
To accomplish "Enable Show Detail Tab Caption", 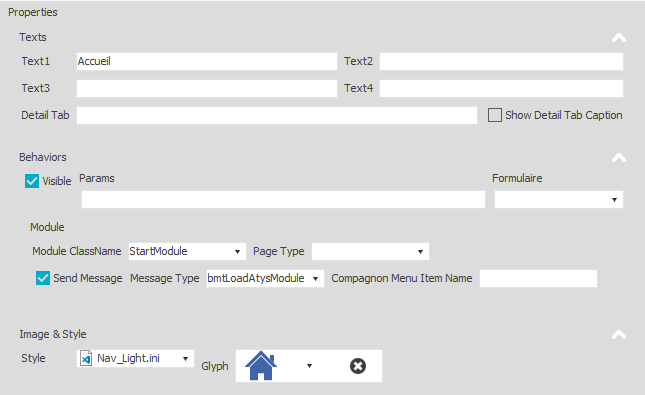I will click(495, 115).
